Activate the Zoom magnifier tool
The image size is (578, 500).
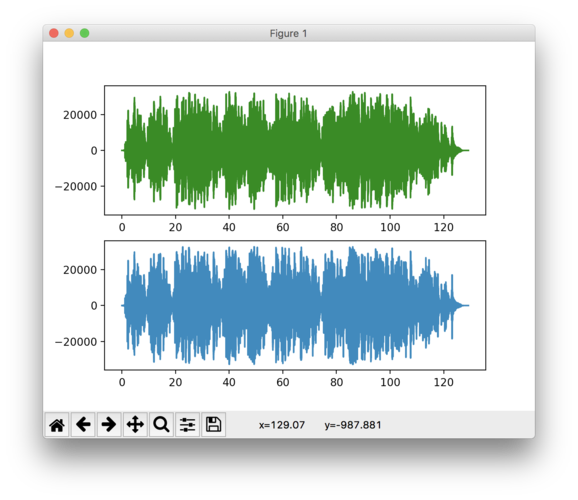coord(161,424)
